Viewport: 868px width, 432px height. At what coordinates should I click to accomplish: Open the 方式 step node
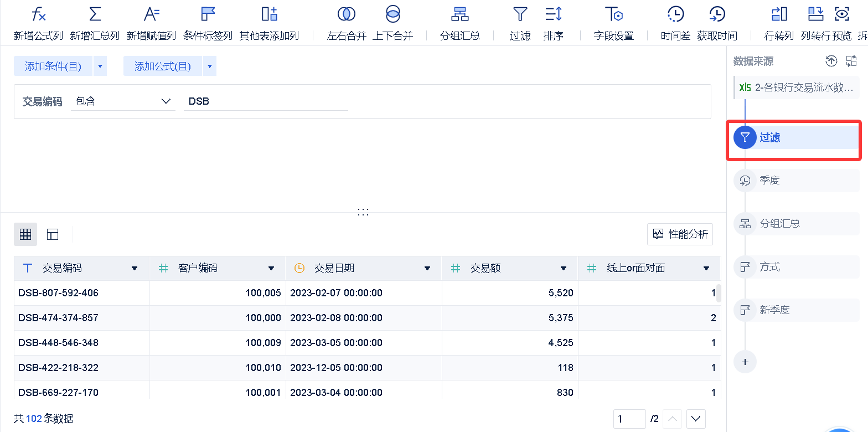point(797,267)
